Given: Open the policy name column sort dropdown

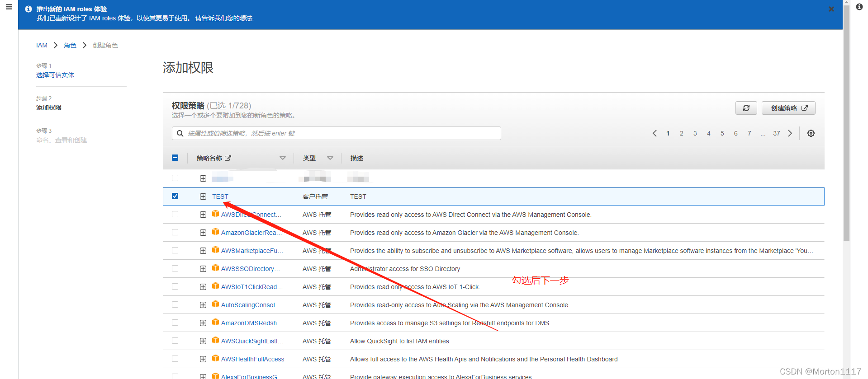Looking at the screenshot, I should [x=283, y=158].
